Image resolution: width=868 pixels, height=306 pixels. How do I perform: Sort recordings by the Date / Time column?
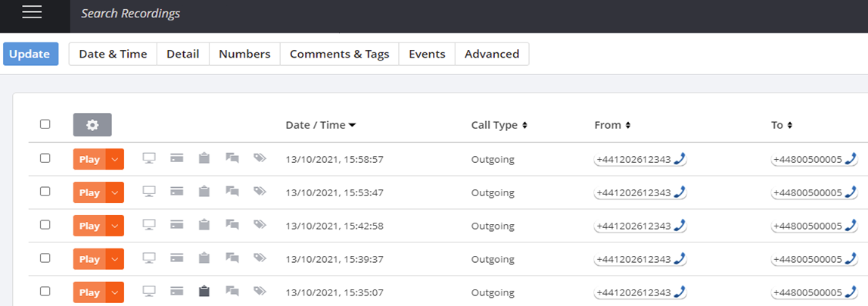point(320,125)
